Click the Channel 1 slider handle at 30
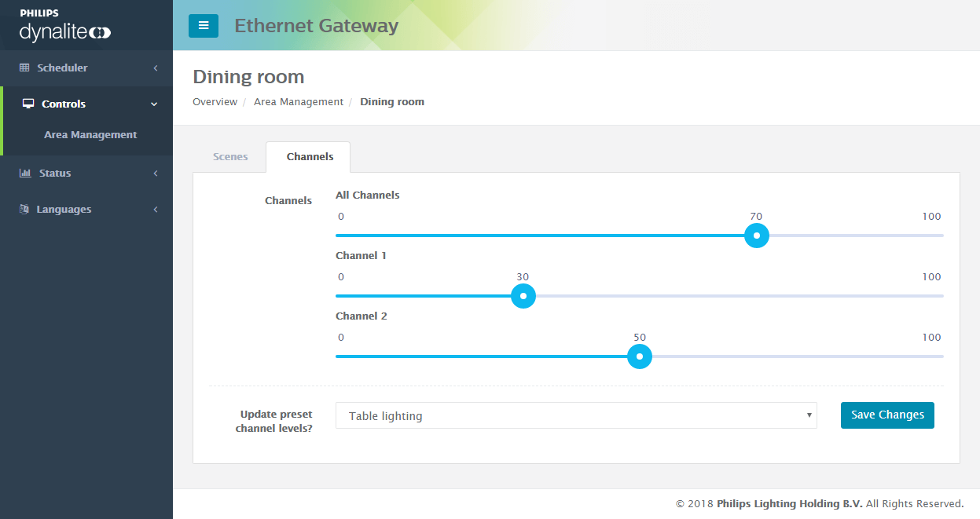 pos(523,296)
